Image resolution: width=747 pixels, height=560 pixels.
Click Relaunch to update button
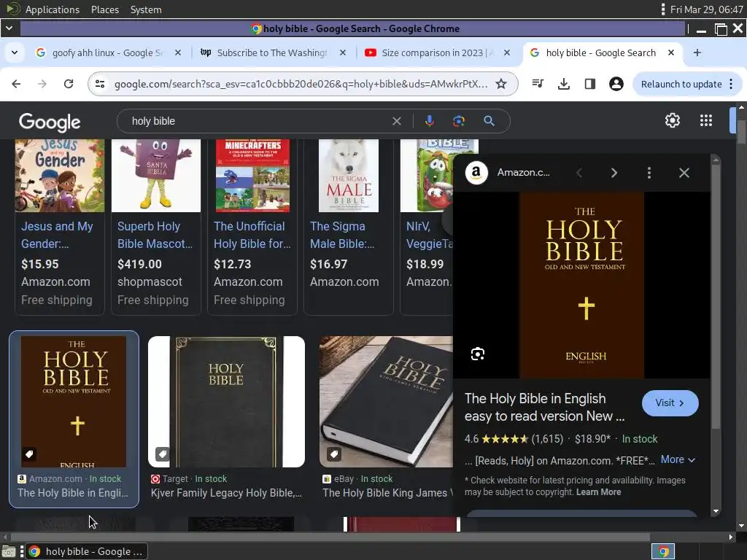[681, 84]
